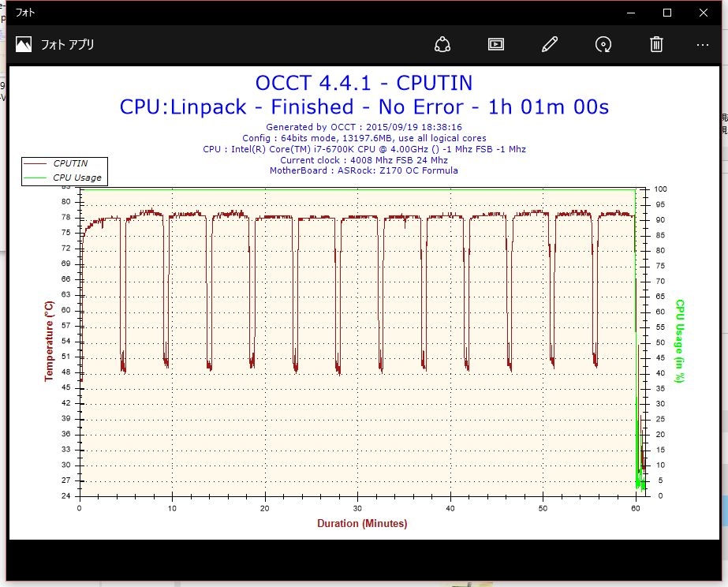Click the Intel Core i7-6700K CPU line
This screenshot has height=587, width=728.
pos(364,149)
